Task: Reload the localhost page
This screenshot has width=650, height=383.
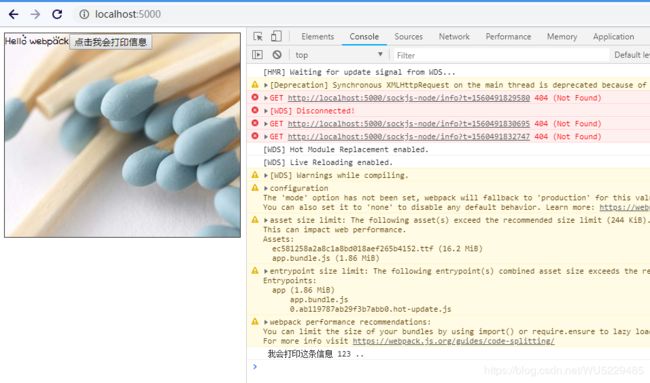Action: (57, 15)
